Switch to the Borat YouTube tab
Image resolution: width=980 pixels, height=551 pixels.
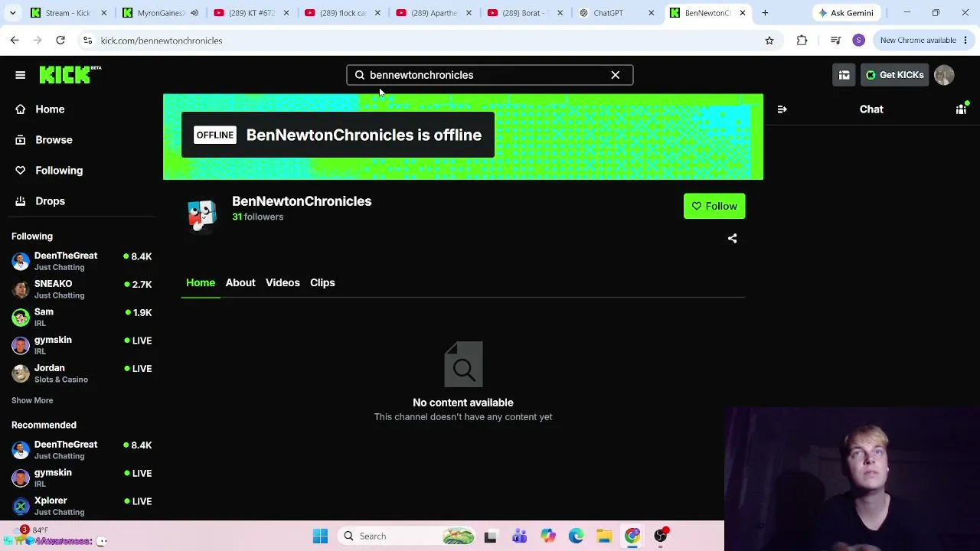[x=524, y=13]
